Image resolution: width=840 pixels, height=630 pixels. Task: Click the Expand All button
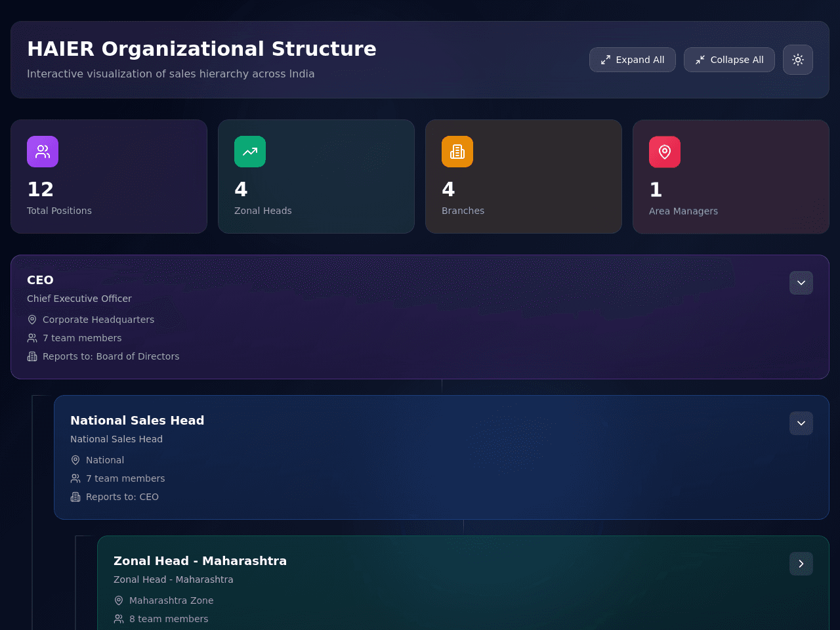(633, 60)
